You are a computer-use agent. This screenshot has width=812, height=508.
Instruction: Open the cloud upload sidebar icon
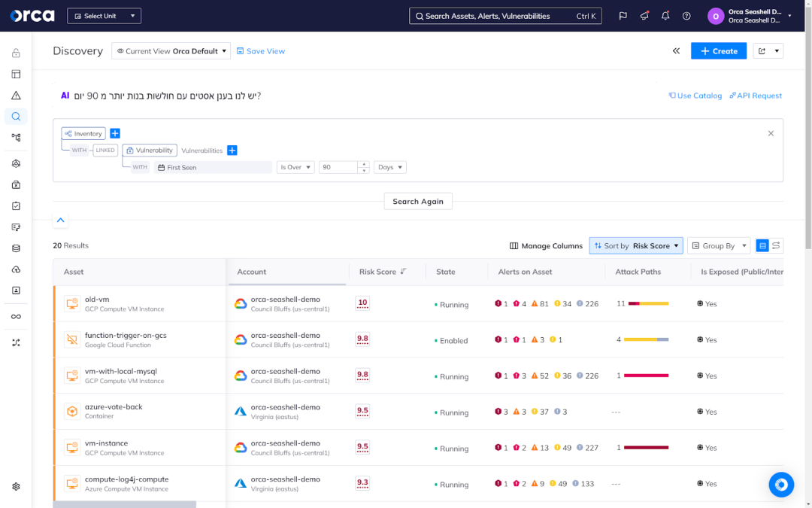click(16, 269)
